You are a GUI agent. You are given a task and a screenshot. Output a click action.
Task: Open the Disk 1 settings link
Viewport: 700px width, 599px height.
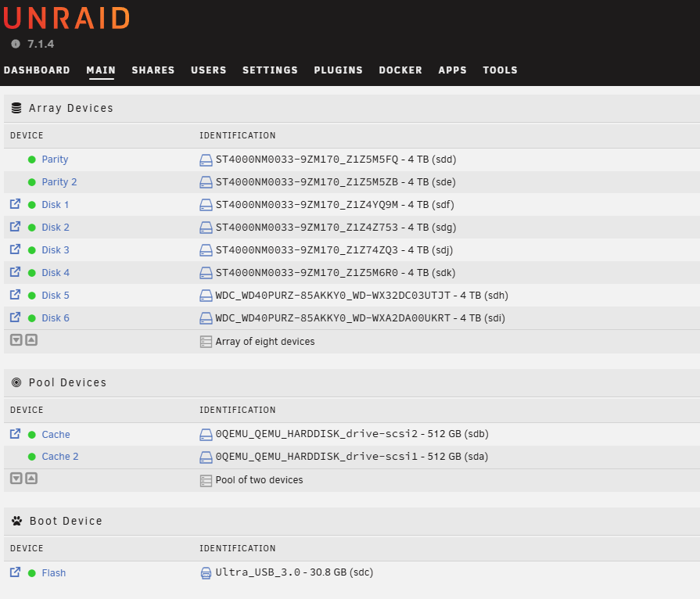pos(56,205)
